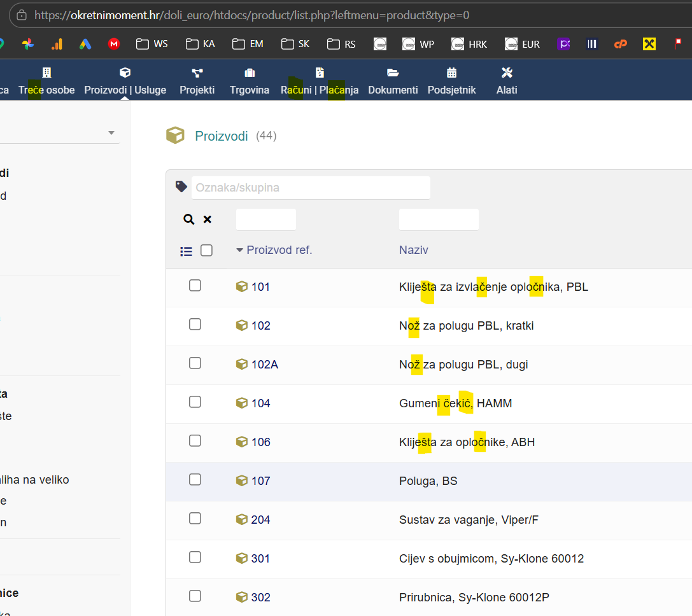
Task: Click the Projekti diagram icon
Action: pos(197,73)
